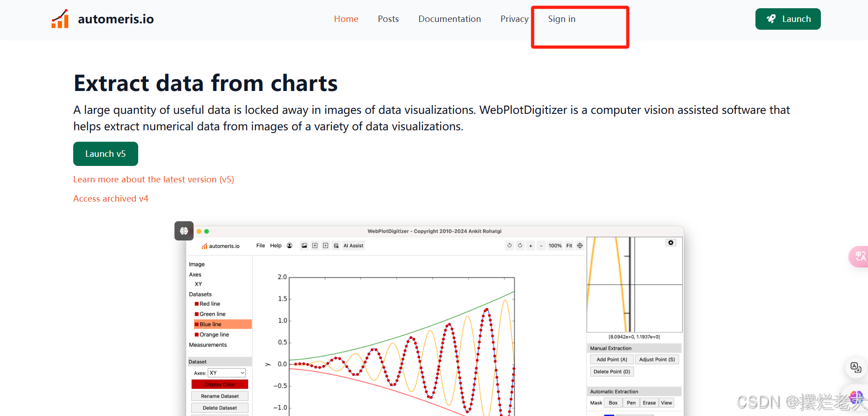
Task: Open the account profile icon beside Help
Action: 290,245
